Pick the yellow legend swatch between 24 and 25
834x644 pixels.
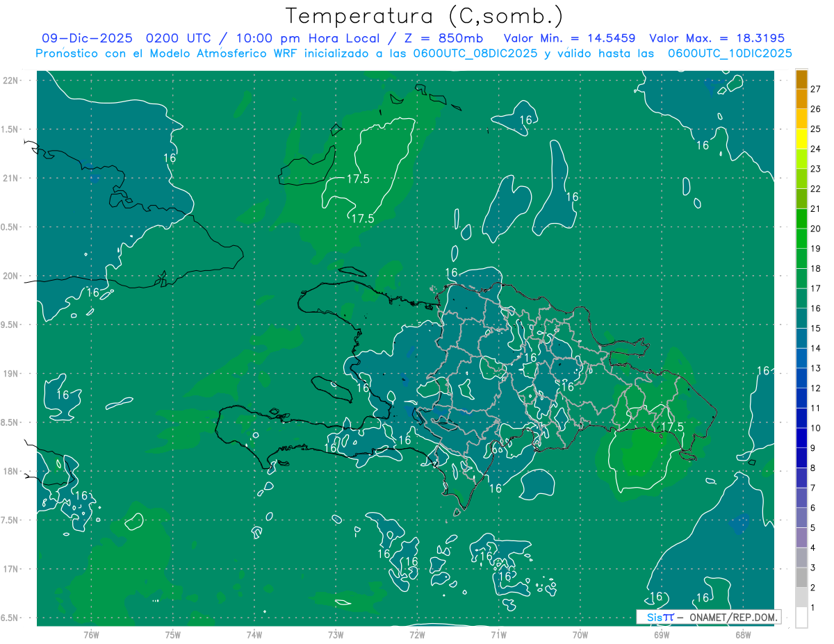pyautogui.click(x=801, y=139)
